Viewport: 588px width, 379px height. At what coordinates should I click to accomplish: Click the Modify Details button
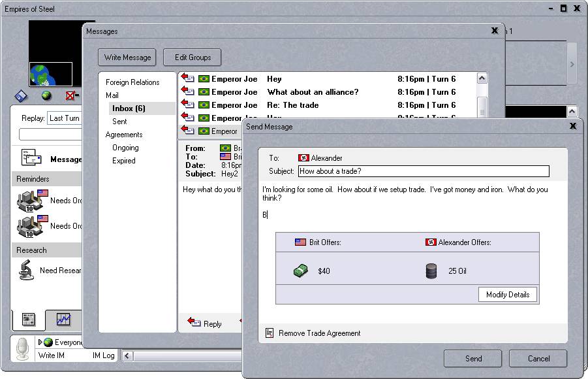click(x=507, y=295)
